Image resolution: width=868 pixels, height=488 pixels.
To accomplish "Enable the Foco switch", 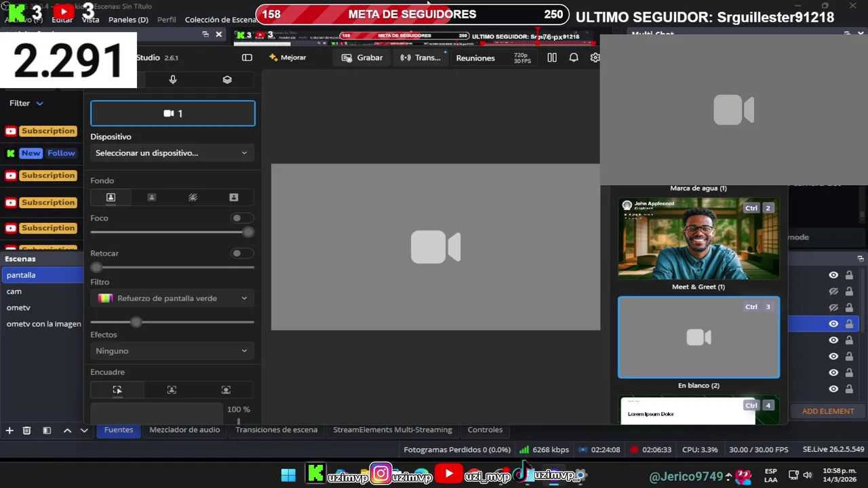I will coord(241,218).
